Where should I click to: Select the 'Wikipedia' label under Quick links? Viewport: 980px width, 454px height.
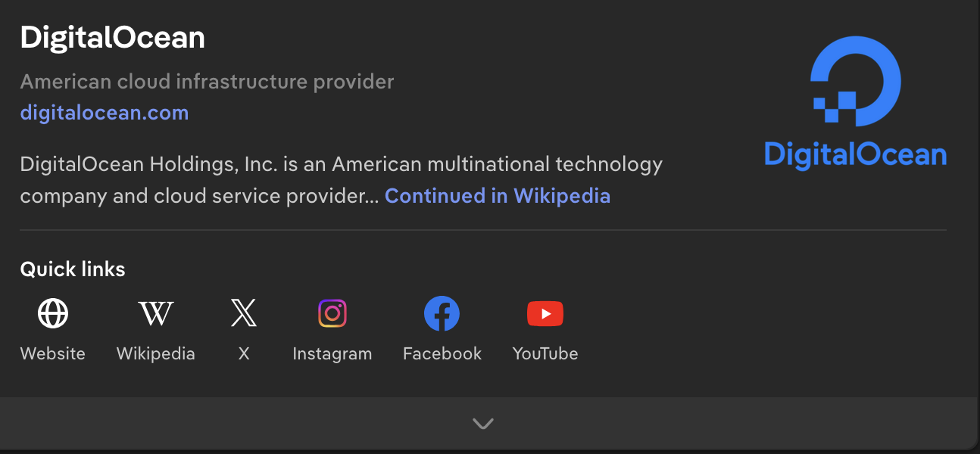coord(156,353)
